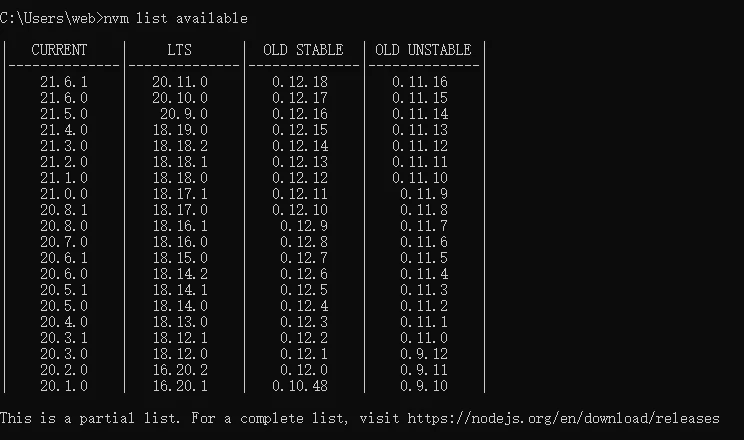Click the OLD UNSTABLE column header
This screenshot has width=744, height=440.
[423, 50]
